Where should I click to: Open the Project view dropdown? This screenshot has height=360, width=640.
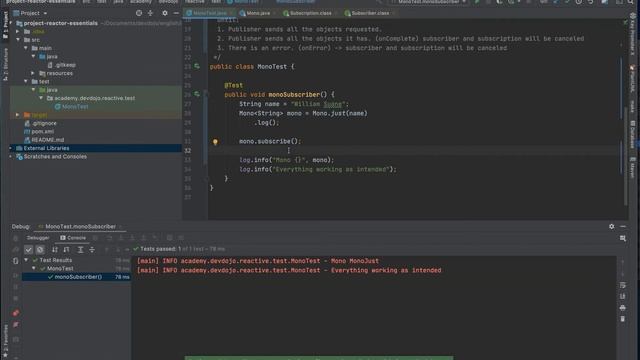30,13
